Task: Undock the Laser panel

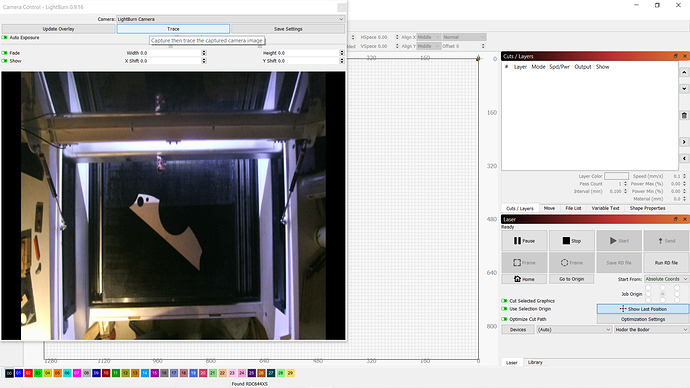Action: click(675, 219)
